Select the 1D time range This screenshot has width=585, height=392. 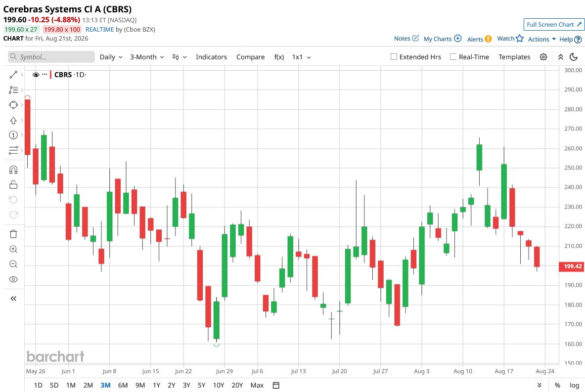coord(38,385)
